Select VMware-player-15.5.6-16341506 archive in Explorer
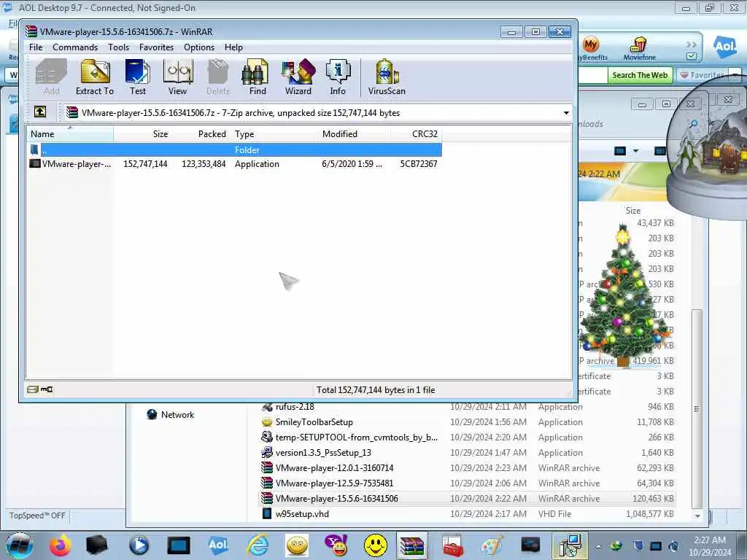747x560 pixels. (x=467, y=499)
